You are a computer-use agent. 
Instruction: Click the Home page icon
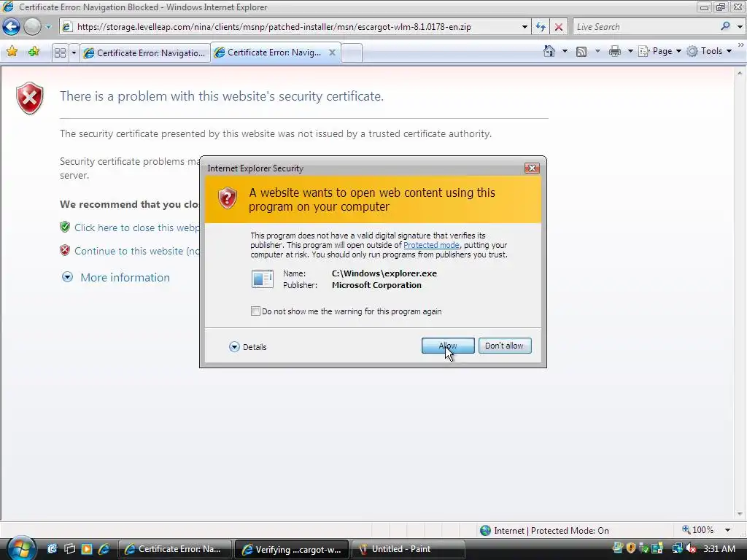click(549, 51)
